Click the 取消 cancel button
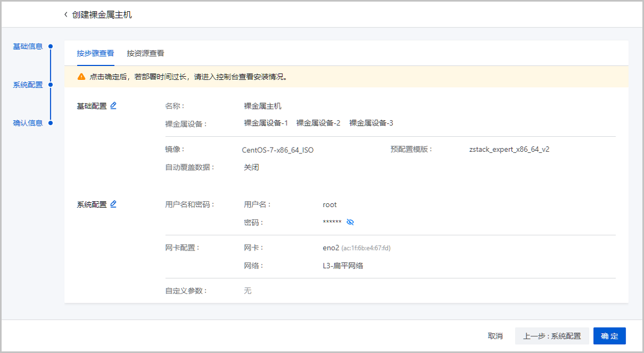The height and width of the screenshot is (353, 644). point(495,336)
